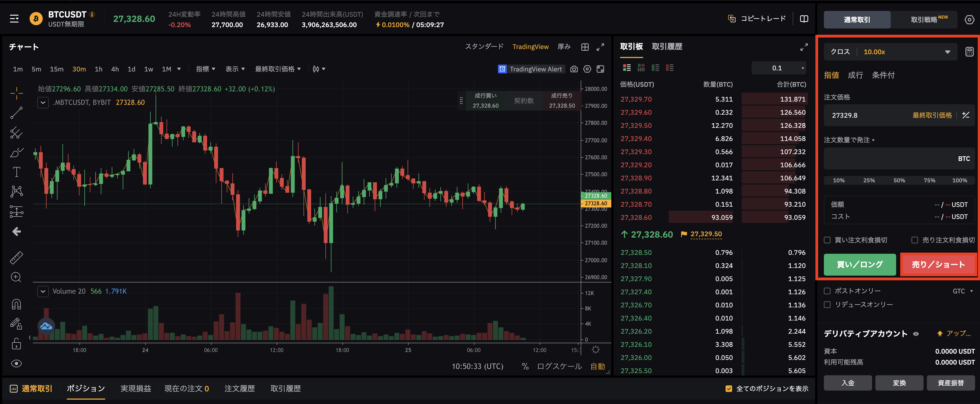Select the trend line drawing tool
Screen dimensions: 980x404
[x=16, y=112]
